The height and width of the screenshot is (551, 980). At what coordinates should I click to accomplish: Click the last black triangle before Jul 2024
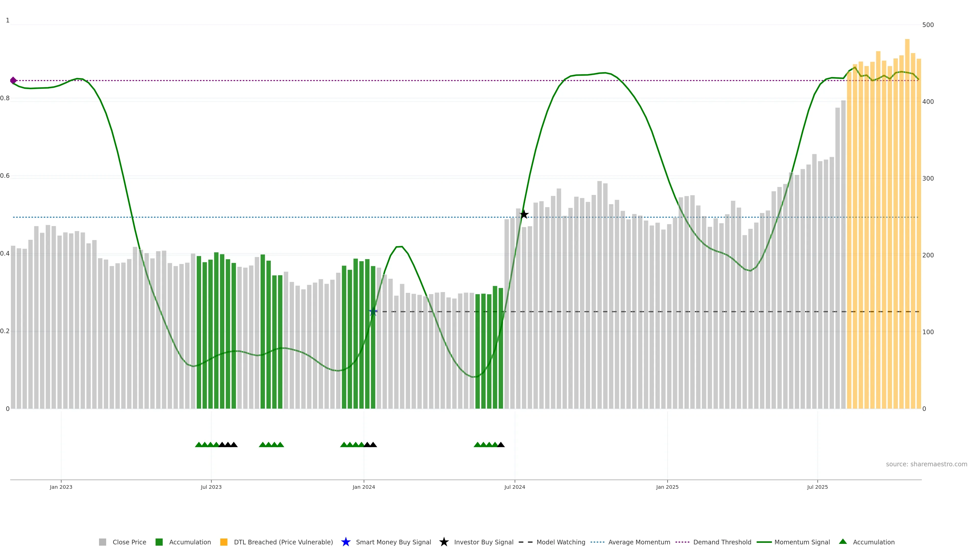tap(501, 445)
